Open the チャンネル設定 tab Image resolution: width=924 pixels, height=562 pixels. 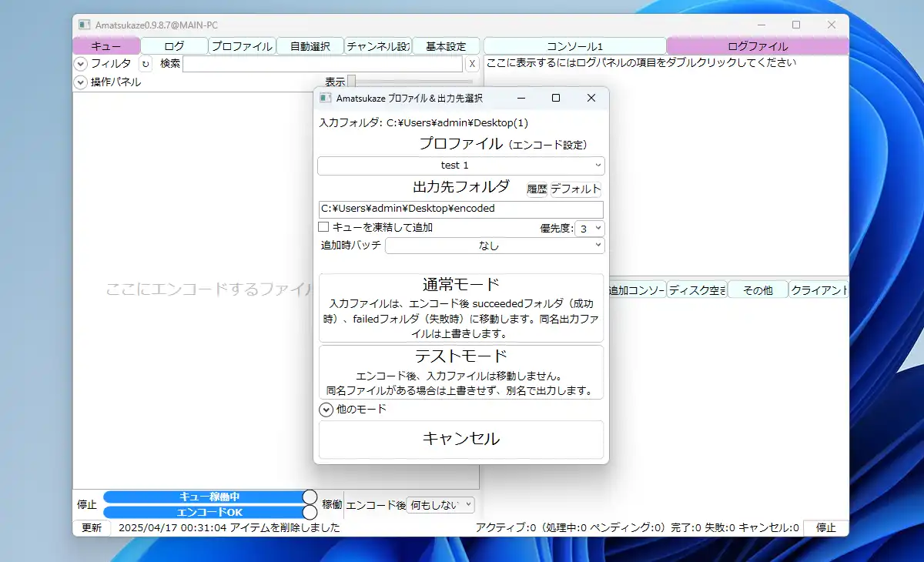[x=378, y=46]
